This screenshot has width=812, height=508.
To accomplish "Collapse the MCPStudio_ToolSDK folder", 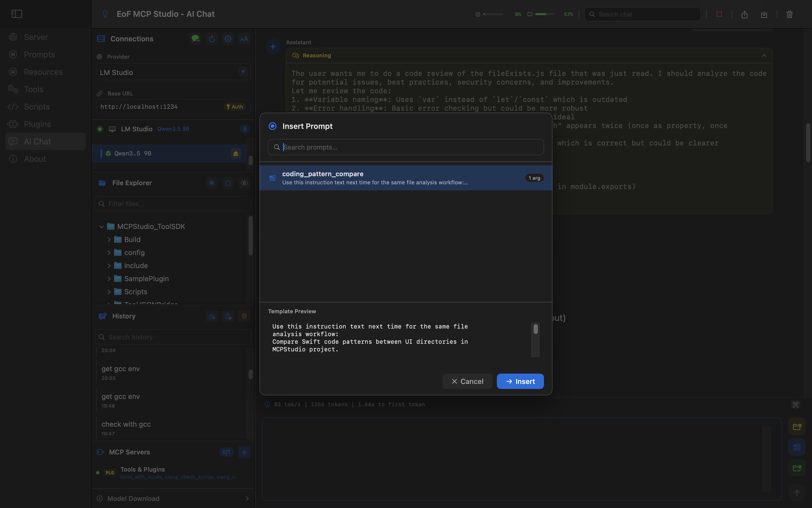I will click(101, 227).
